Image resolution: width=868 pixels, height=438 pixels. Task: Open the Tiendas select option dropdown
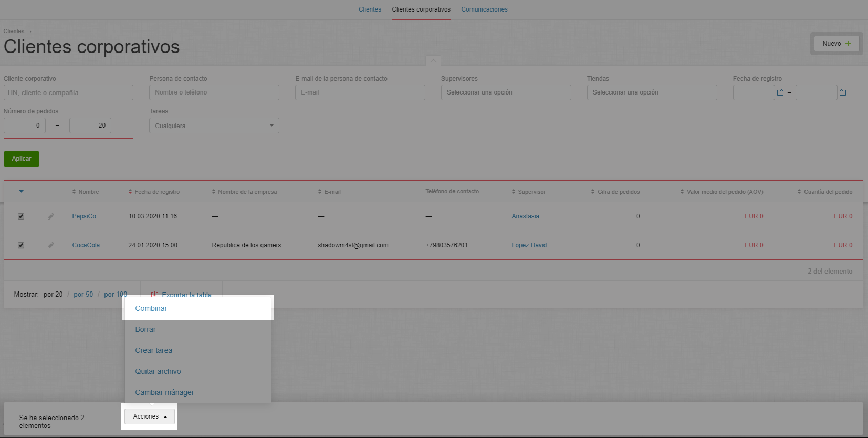652,92
